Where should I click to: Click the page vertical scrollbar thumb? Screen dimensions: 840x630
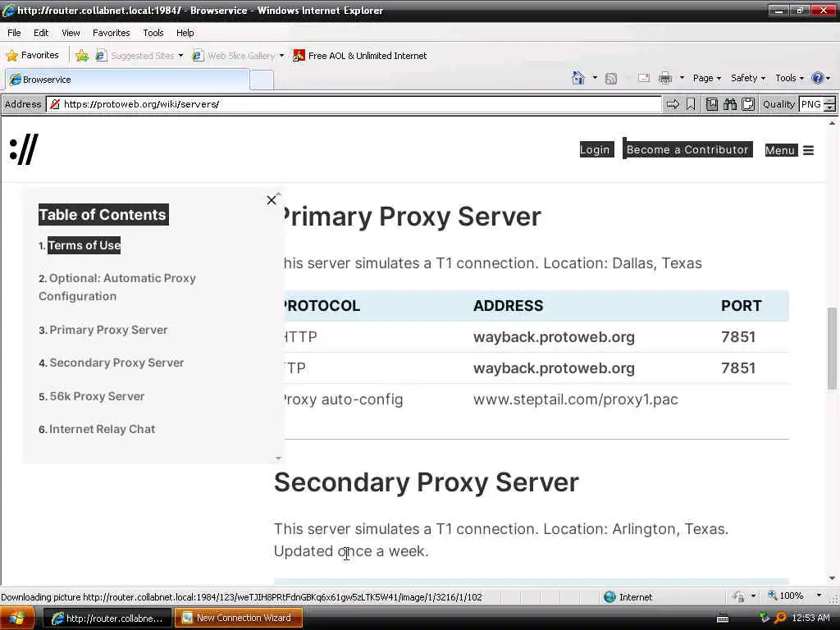point(832,348)
